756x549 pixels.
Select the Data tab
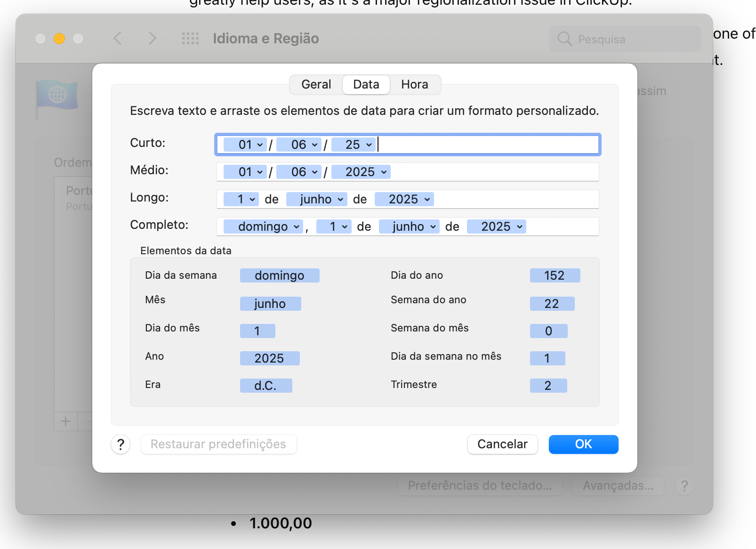[x=366, y=84]
